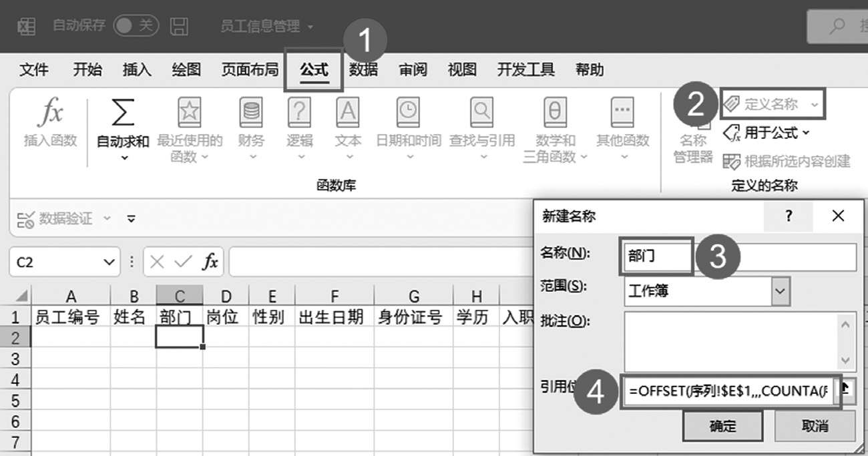Image resolution: width=868 pixels, height=456 pixels.
Task: Switch to the 开始 tab
Action: (x=87, y=69)
